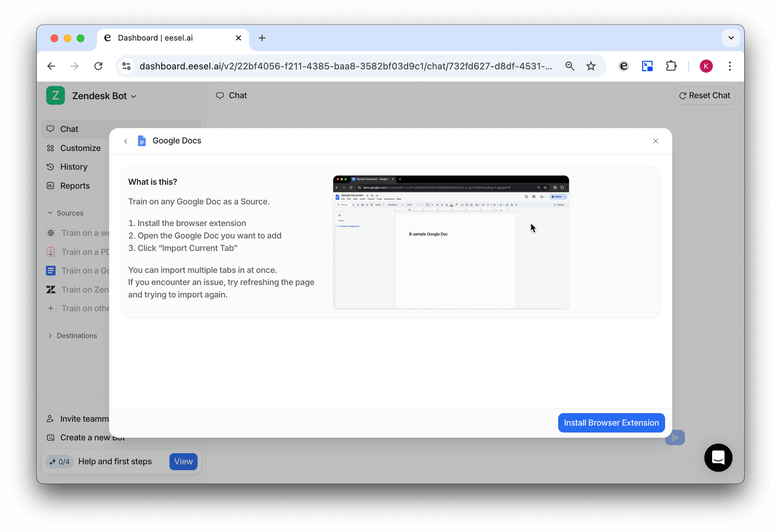The height and width of the screenshot is (532, 781).
Task: Select Train on a PDF source
Action: (x=78, y=252)
